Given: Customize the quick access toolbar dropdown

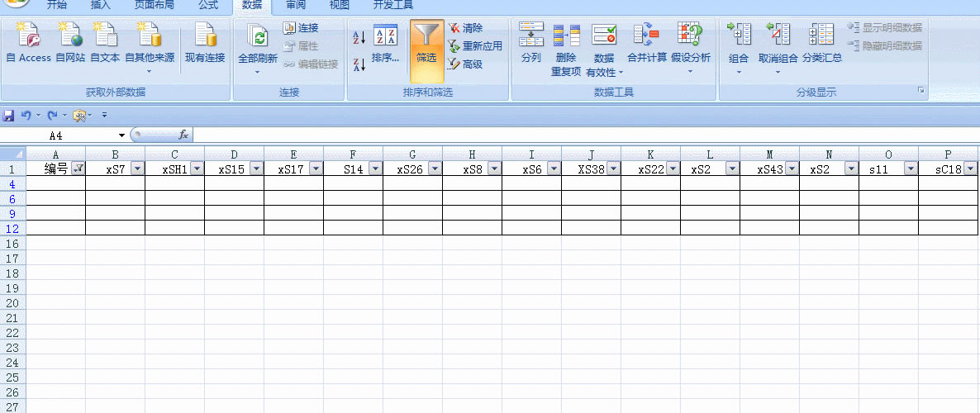Looking at the screenshot, I should click(x=104, y=116).
